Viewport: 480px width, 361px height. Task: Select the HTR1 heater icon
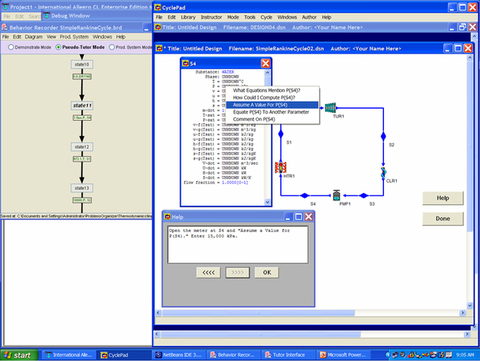[x=281, y=167]
